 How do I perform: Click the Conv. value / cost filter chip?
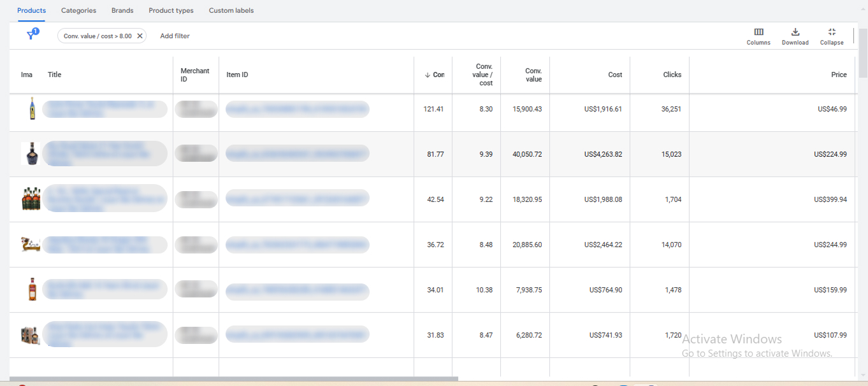[98, 36]
